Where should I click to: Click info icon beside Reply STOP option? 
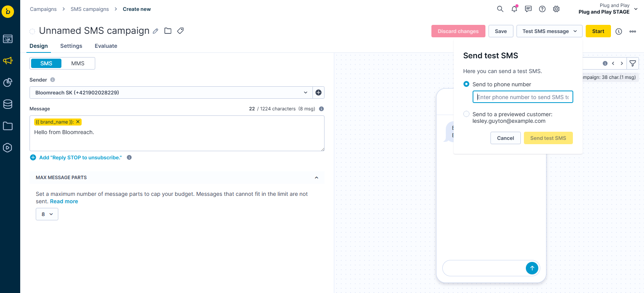[x=129, y=157]
